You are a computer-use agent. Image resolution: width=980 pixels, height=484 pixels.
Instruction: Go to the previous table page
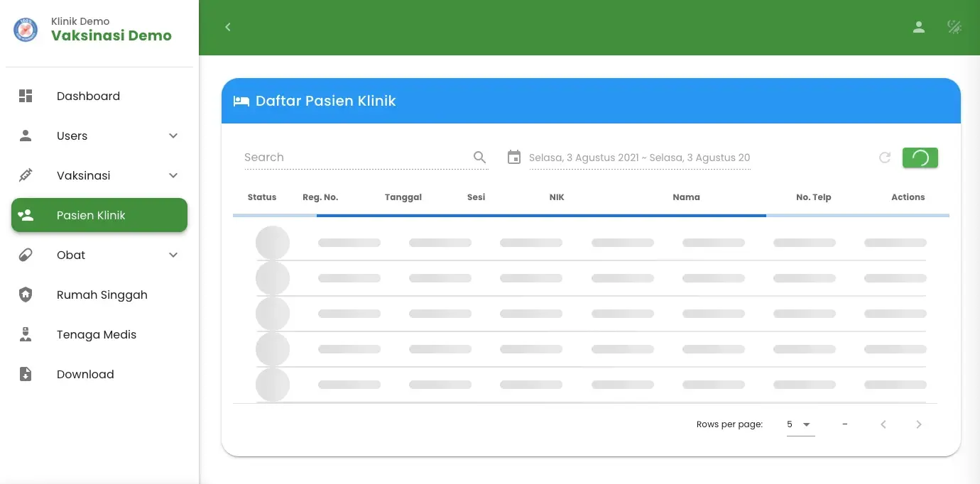(883, 424)
